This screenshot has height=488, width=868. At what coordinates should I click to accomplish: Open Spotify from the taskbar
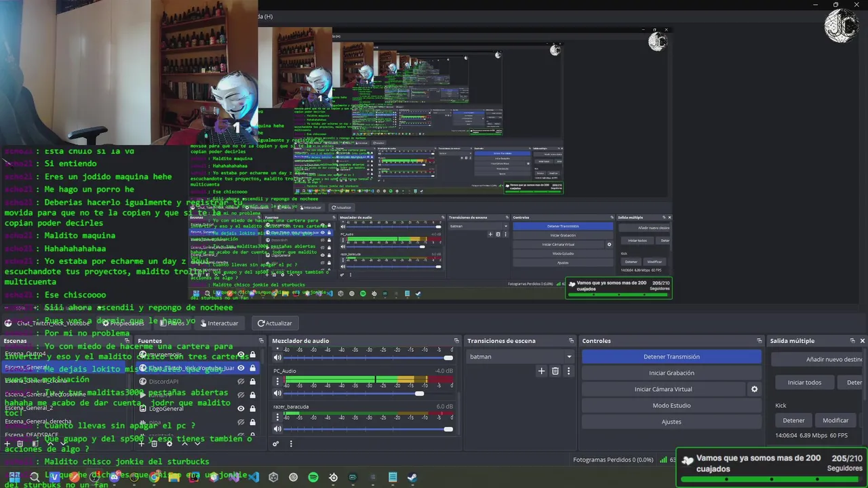[x=313, y=477]
